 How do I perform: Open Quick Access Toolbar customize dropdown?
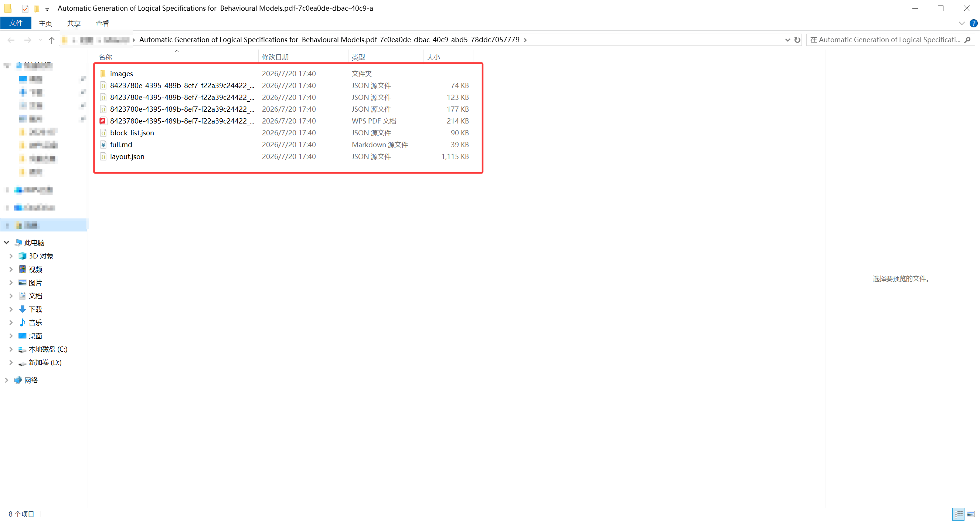click(47, 9)
